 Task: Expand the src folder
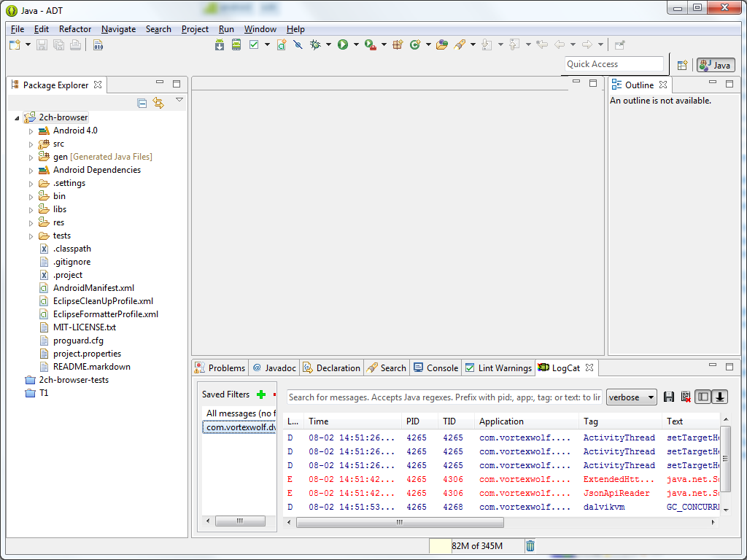pos(31,144)
